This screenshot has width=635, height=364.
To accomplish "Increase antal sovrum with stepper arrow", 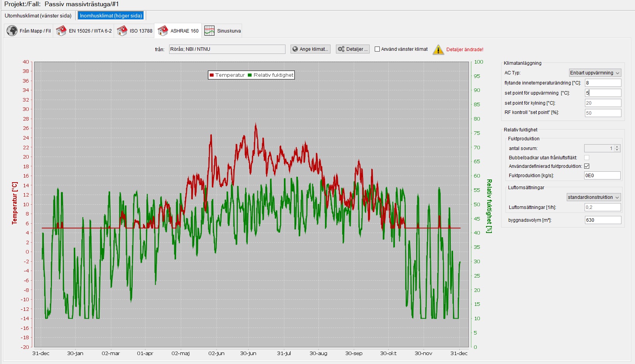I will tap(617, 147).
